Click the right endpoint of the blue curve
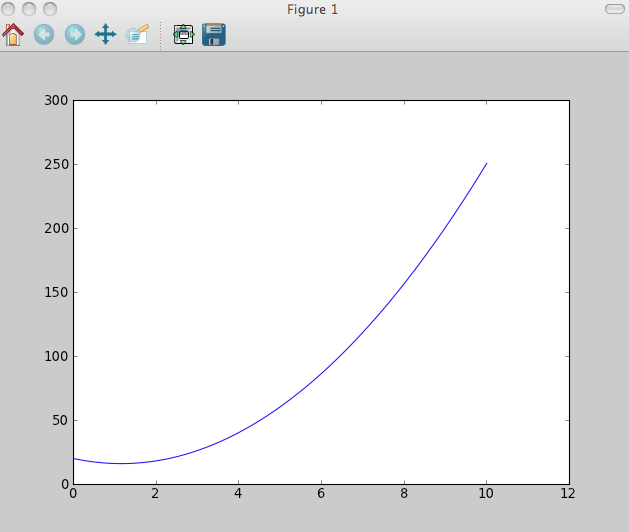The width and height of the screenshot is (629, 532). 486,163
